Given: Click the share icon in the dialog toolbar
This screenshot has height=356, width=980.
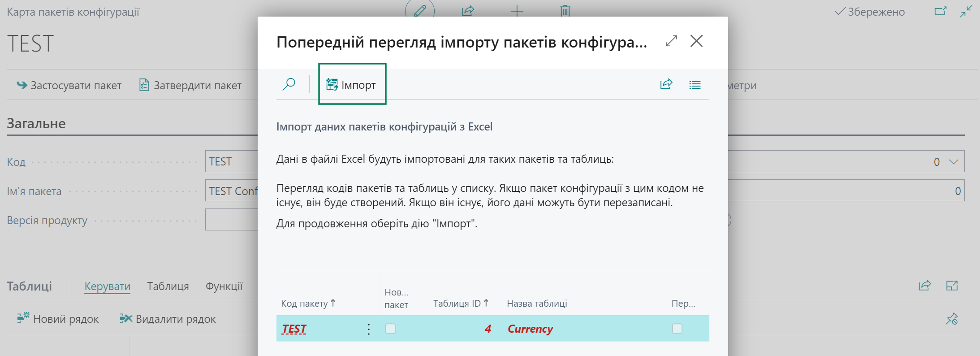Looking at the screenshot, I should click(666, 84).
